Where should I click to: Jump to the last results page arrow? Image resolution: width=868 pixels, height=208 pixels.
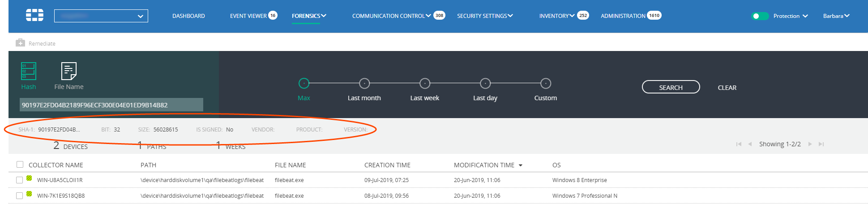point(821,144)
